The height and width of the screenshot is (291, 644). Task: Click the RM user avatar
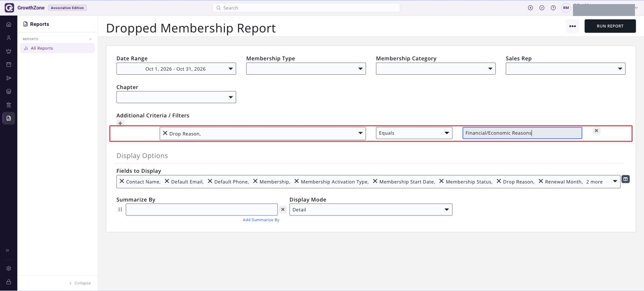(566, 8)
